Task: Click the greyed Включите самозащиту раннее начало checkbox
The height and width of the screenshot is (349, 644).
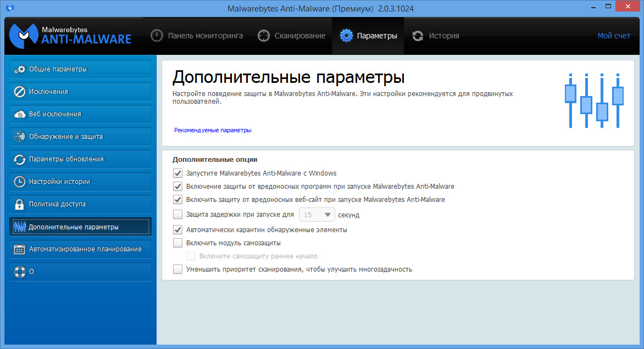Action: coord(191,256)
